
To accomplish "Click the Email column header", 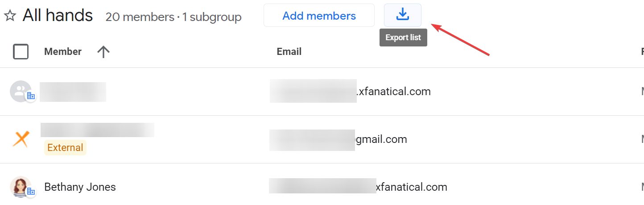I will 289,52.
